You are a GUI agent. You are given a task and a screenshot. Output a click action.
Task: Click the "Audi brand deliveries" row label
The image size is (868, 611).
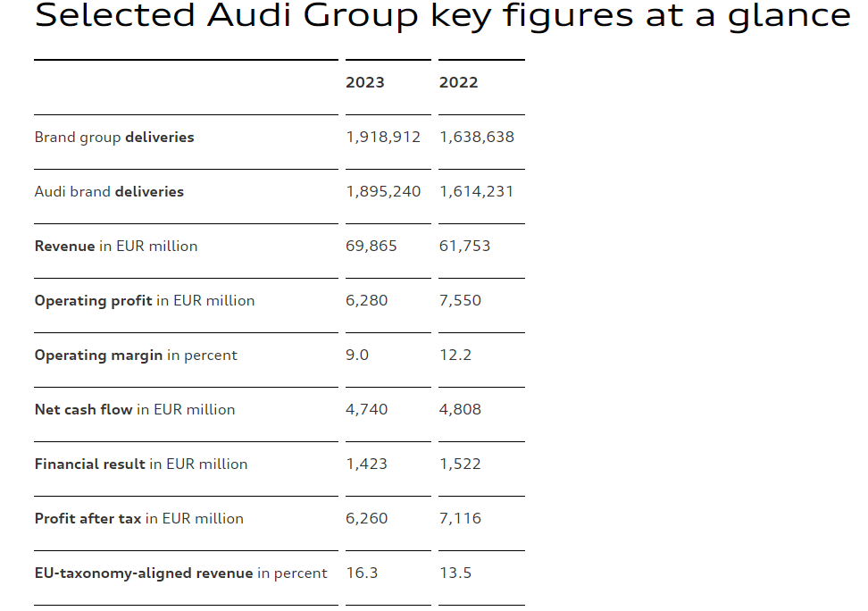tap(109, 191)
